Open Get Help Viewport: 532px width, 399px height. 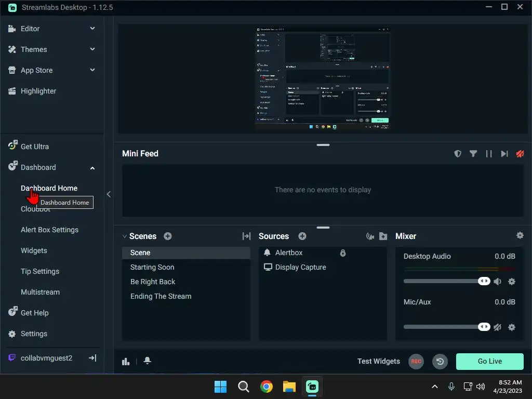[35, 312]
